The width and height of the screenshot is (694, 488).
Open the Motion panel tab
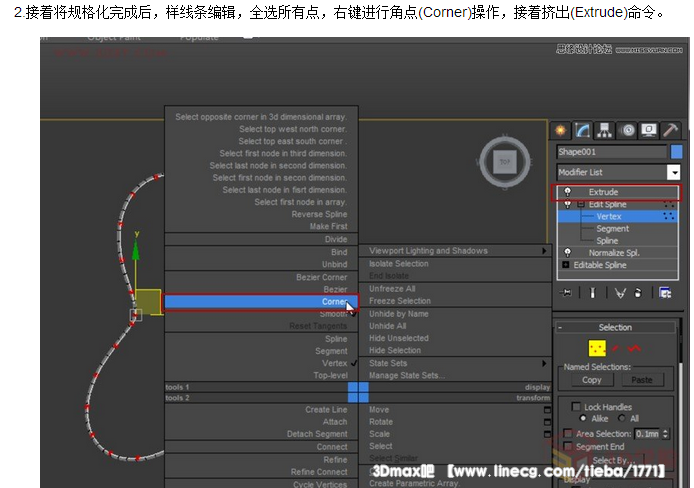627,130
